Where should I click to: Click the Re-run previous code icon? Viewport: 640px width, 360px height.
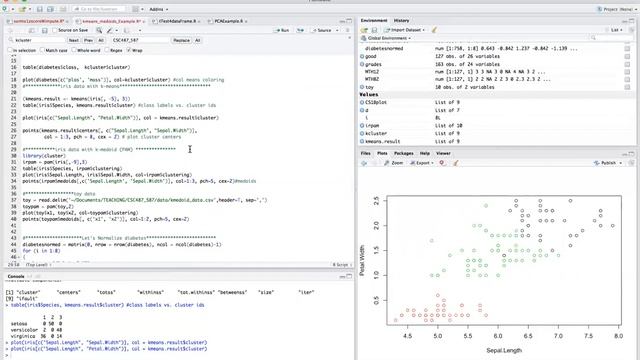(x=300, y=30)
